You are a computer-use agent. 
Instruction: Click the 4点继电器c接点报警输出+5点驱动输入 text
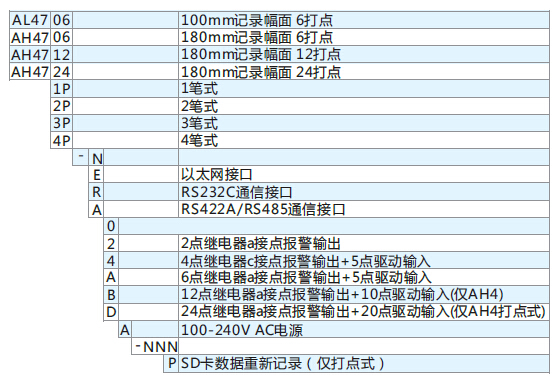306,261
